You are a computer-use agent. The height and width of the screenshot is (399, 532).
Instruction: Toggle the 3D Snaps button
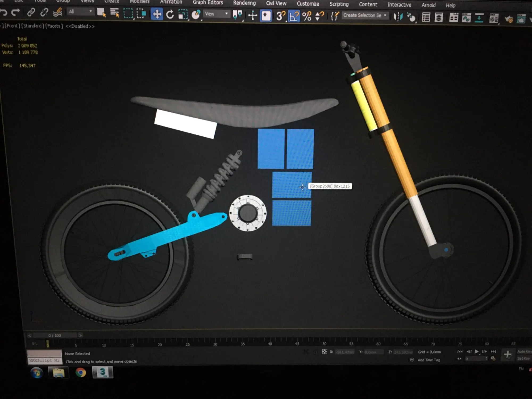tap(280, 16)
